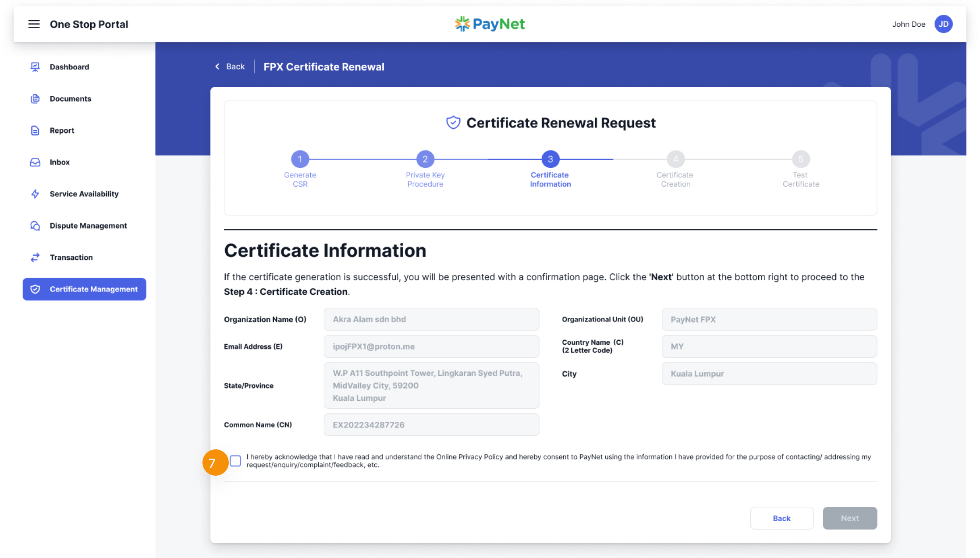Click the Common Name CN field
Image resolution: width=980 pixels, height=558 pixels.
coord(431,424)
